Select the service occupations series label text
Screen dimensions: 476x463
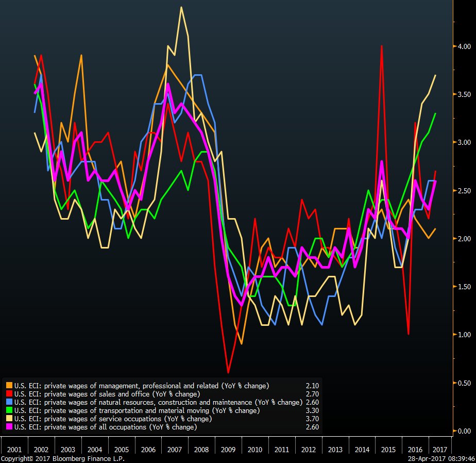[x=109, y=419]
